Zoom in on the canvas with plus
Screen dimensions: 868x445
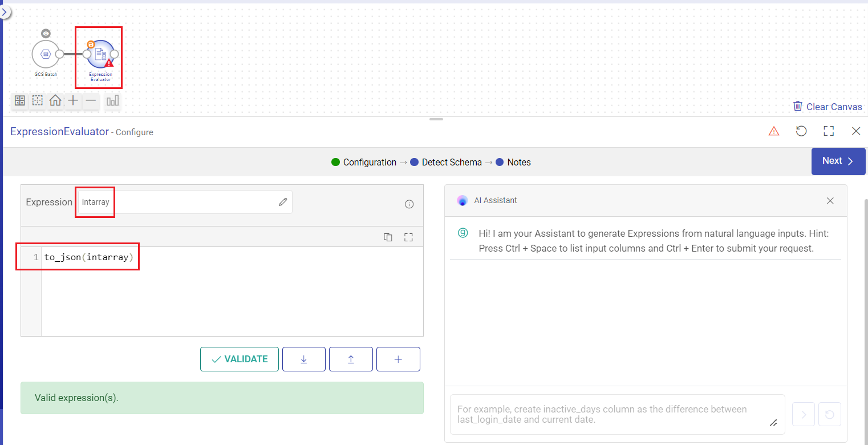coord(73,101)
